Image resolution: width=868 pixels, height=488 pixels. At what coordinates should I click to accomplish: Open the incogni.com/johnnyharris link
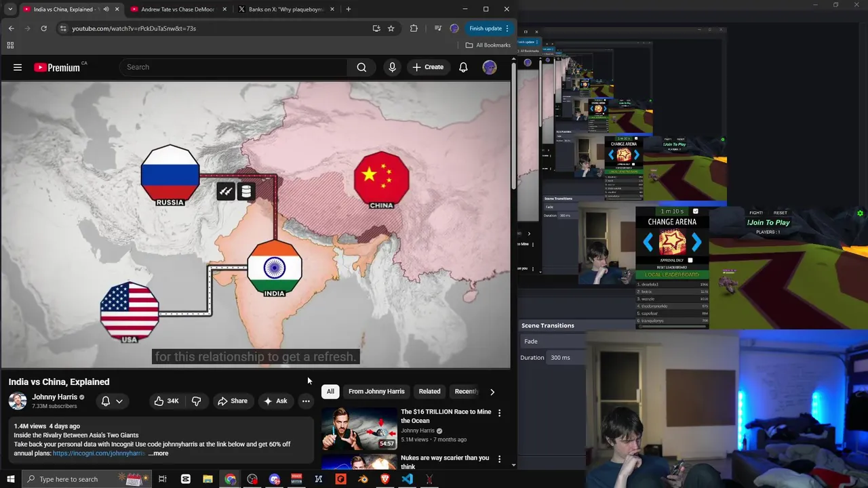coord(99,453)
